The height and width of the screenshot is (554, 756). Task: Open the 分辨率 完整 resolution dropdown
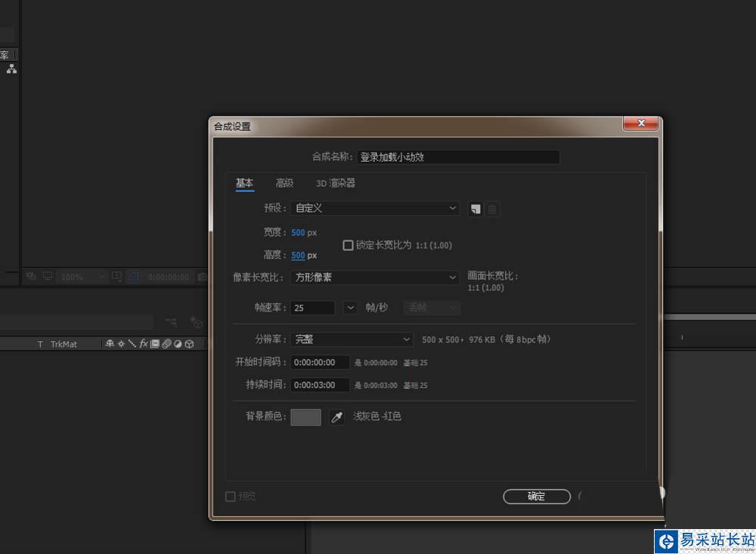tap(352, 339)
